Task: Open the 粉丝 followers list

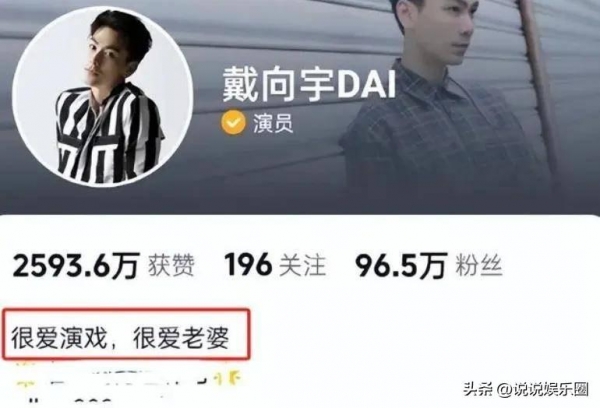Action: tap(478, 265)
